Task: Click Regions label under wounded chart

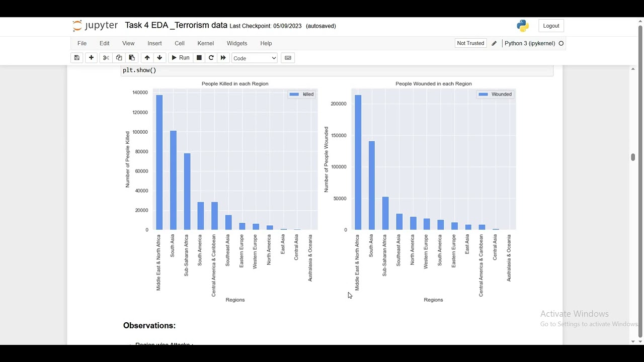Action: pos(433,300)
